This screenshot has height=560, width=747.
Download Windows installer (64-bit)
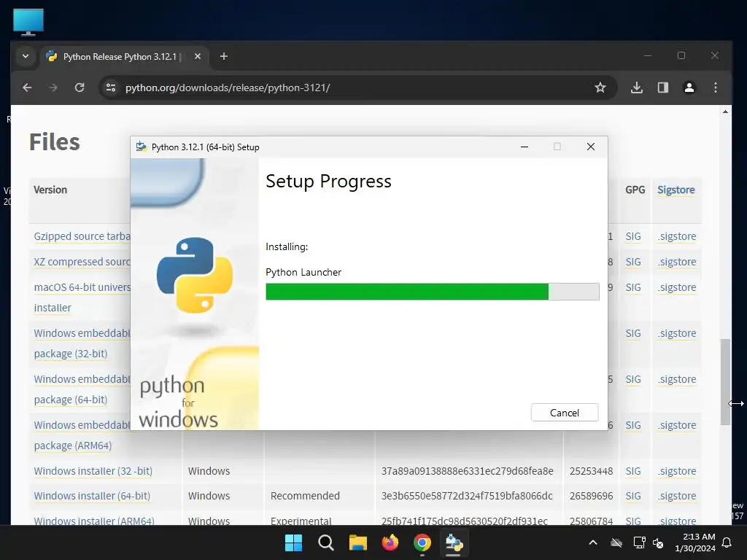(x=92, y=496)
